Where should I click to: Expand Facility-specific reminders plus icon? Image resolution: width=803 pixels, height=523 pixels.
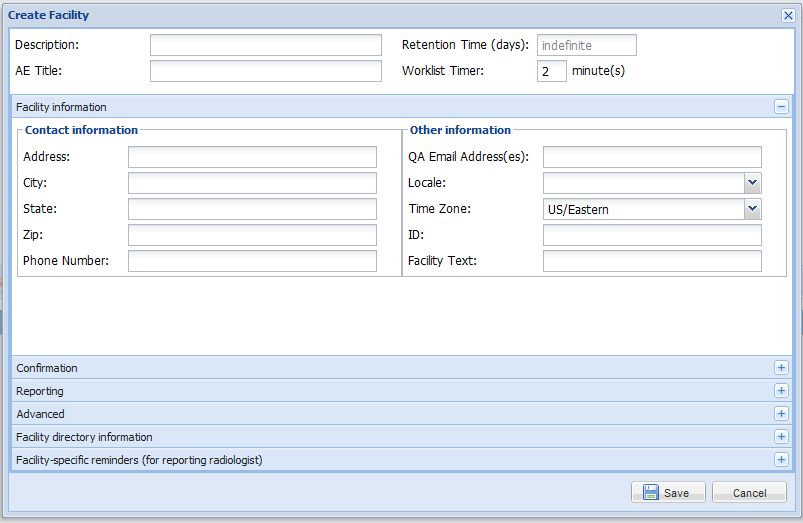coord(781,459)
